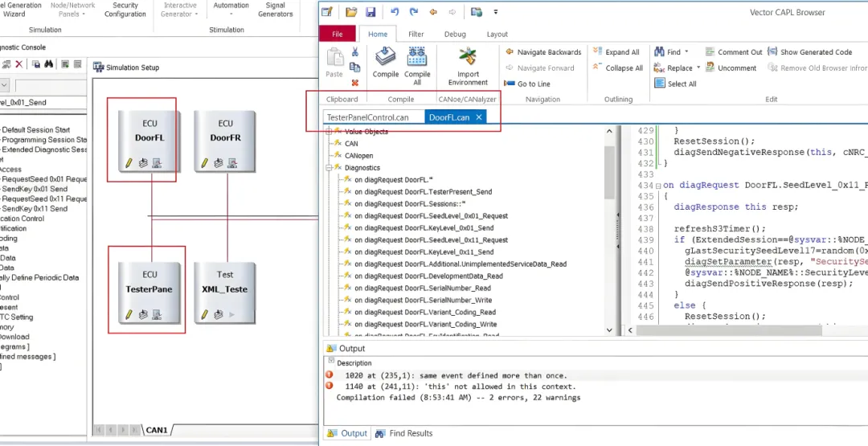Click the binoculars icon in Diagnostic Console toolbar
The width and height of the screenshot is (868, 446).
tap(49, 64)
